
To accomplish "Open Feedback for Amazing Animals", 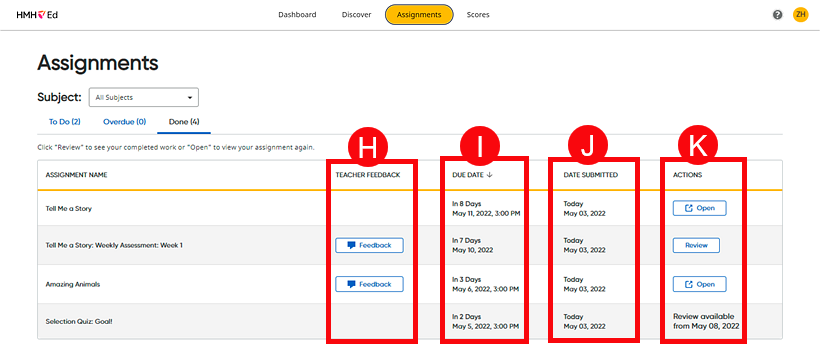I will [369, 284].
